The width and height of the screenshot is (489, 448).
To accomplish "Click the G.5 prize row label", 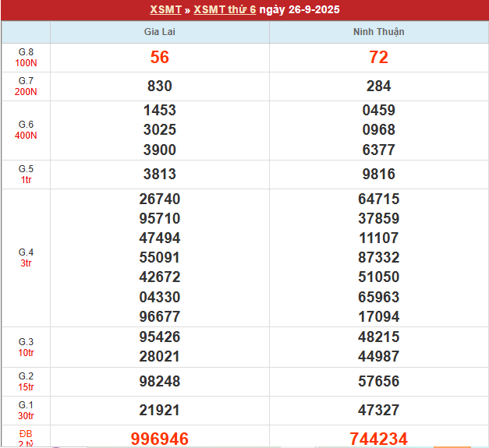I will point(26,174).
